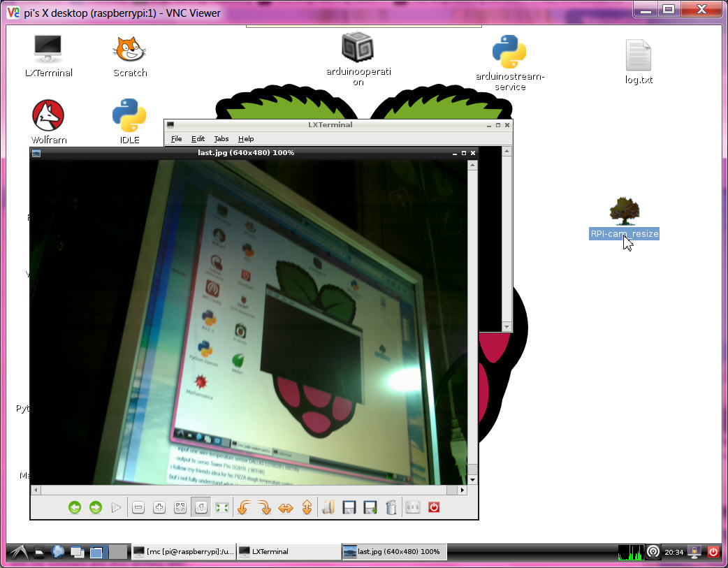Flip image vertically

tap(306, 508)
